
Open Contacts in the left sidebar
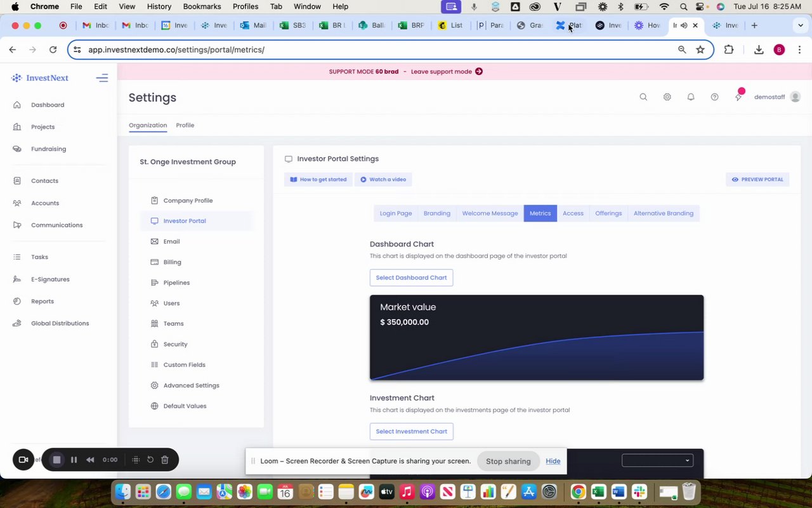44,181
